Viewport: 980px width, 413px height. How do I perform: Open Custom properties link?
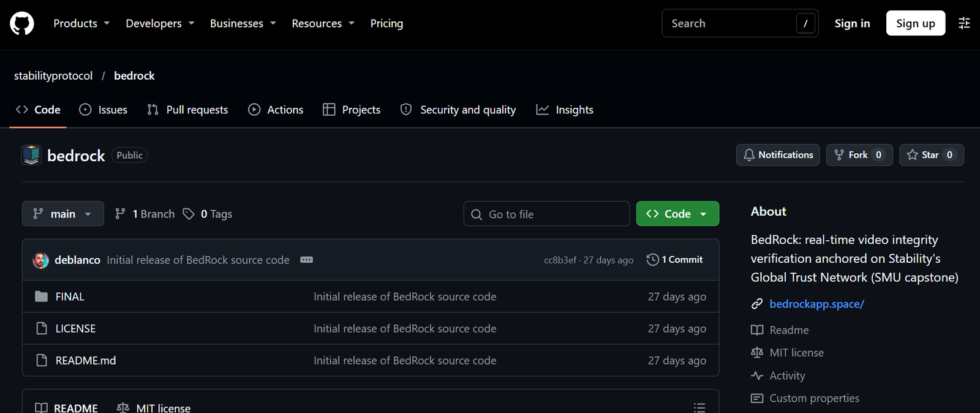pyautogui.click(x=814, y=398)
